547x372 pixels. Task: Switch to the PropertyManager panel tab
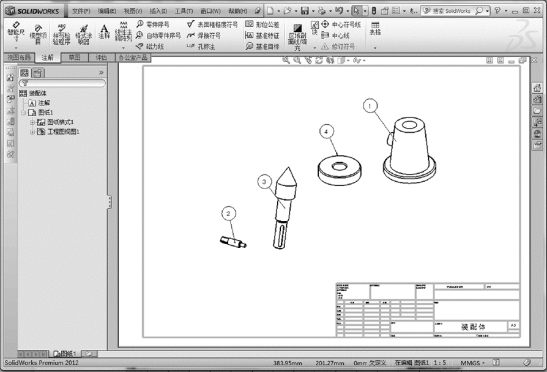(38, 73)
